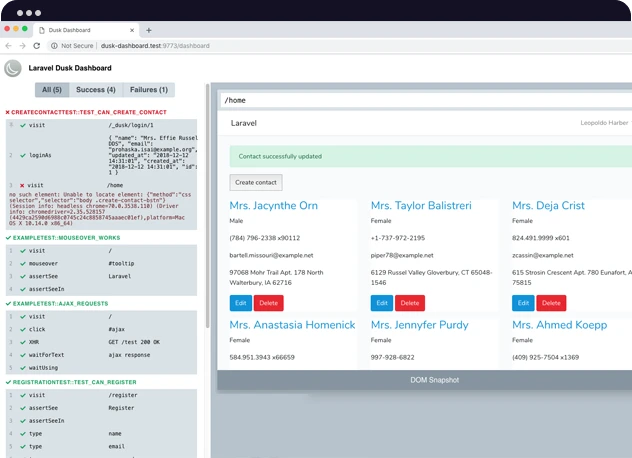Click the Not Secure site info icon
Image resolution: width=632 pixels, height=458 pixels.
tap(54, 46)
